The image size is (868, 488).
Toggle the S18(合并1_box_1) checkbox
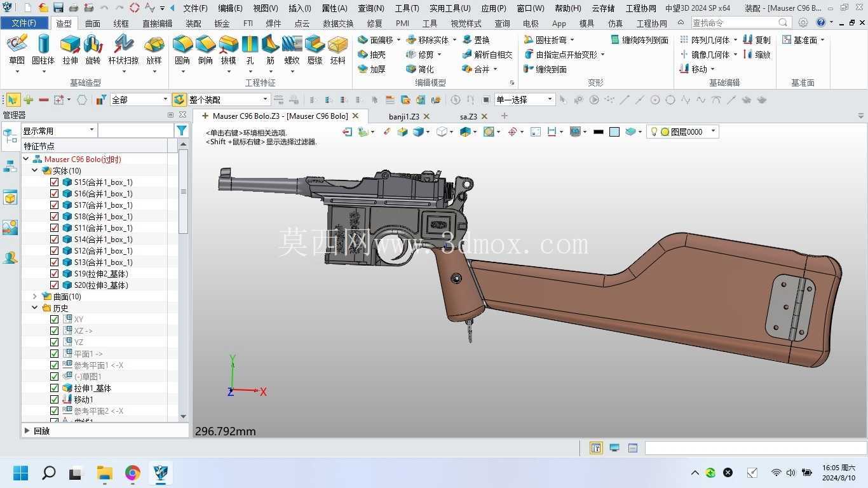click(x=54, y=217)
